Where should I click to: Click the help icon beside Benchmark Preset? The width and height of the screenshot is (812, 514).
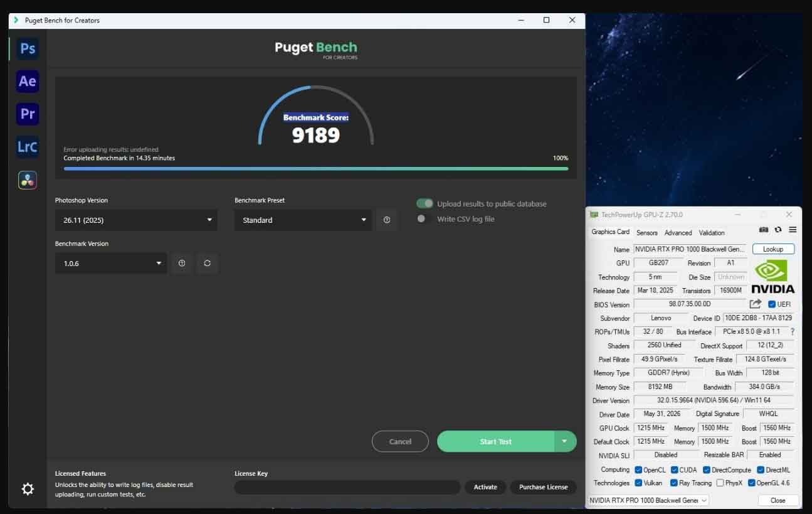pyautogui.click(x=387, y=220)
